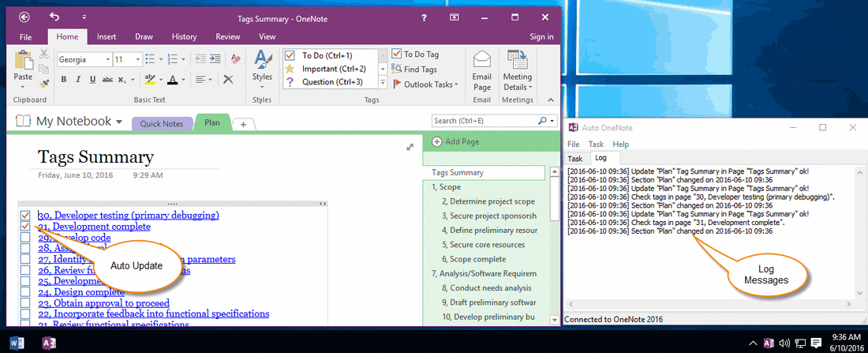
Task: Switch to the Insert ribbon tab
Action: pyautogui.click(x=107, y=36)
